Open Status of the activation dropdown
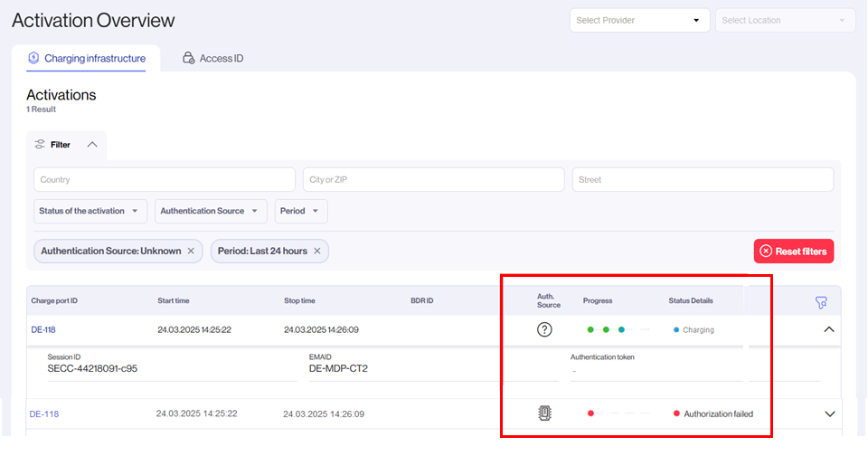 pyautogui.click(x=90, y=211)
